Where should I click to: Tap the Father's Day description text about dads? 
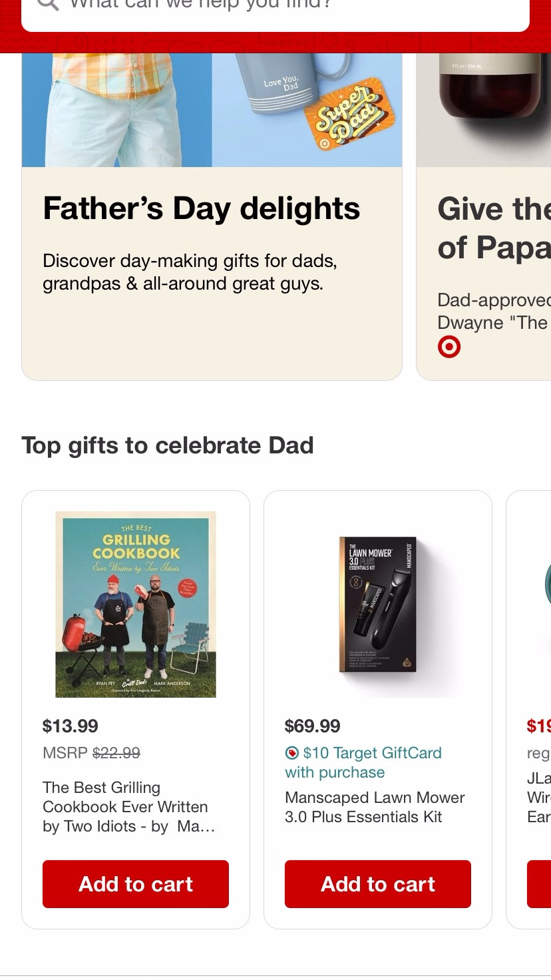coord(190,272)
